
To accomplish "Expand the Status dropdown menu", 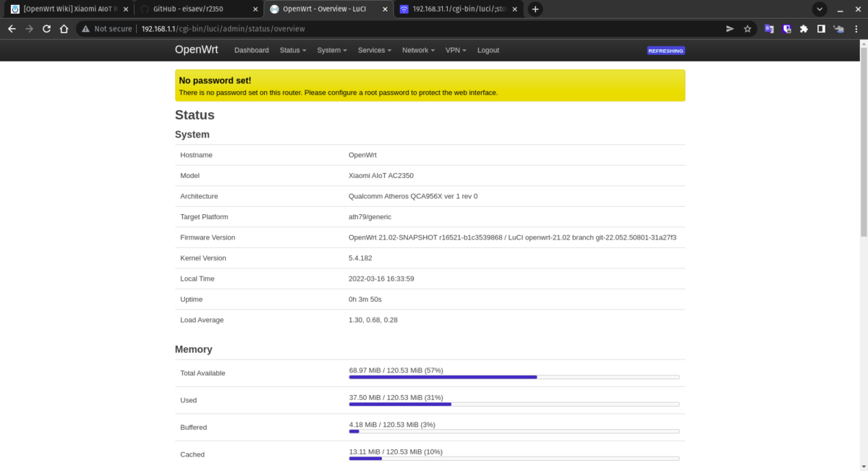I will 292,51.
